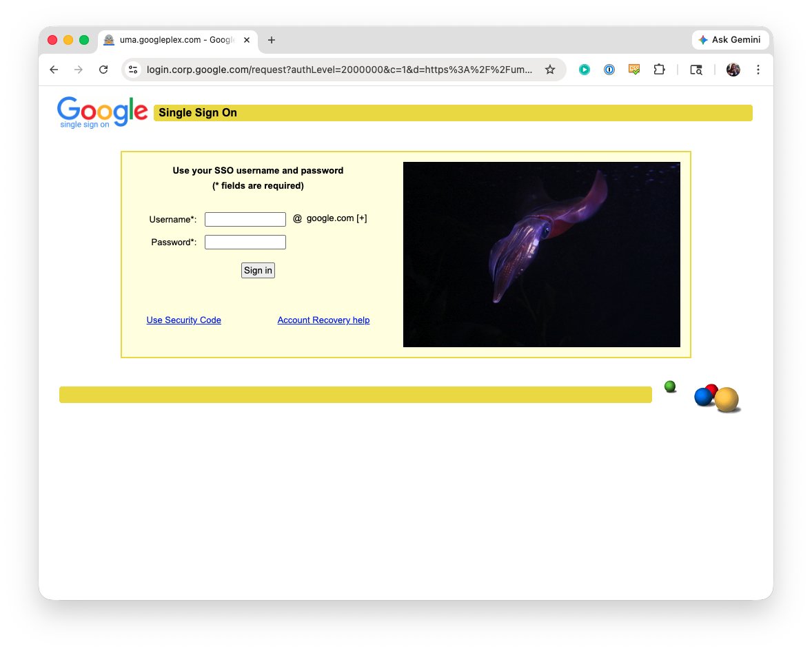812x651 pixels.
Task: Click 'Use your SSO username and password' text
Action: [258, 170]
